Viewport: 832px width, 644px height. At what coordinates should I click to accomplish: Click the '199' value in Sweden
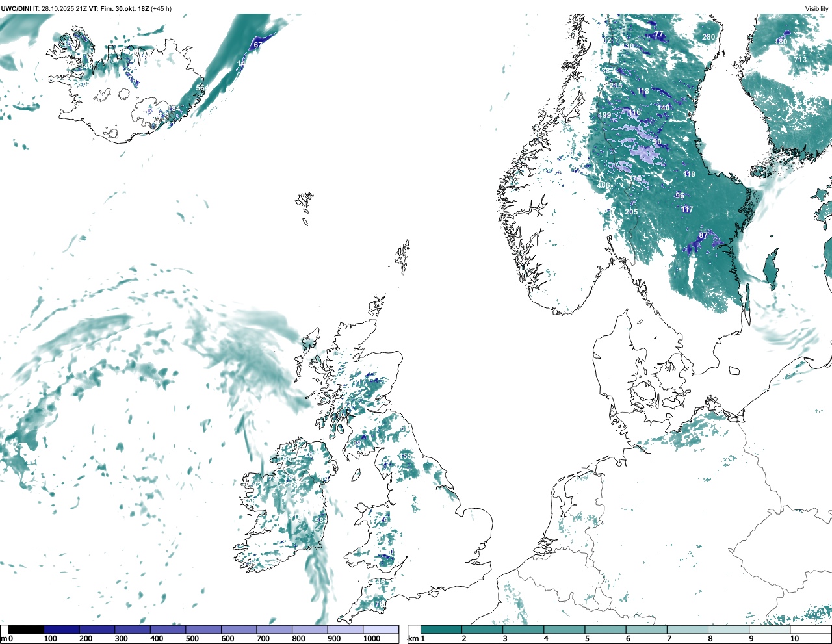(604, 115)
